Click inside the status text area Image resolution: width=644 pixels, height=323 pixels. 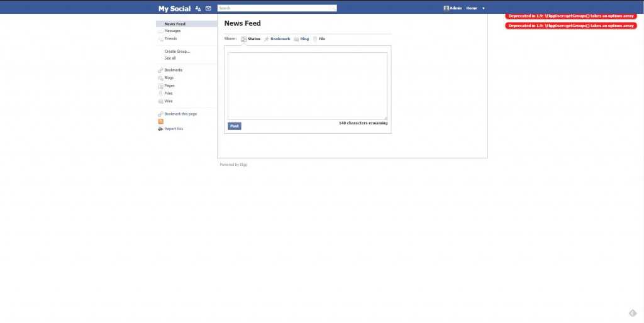click(308, 86)
